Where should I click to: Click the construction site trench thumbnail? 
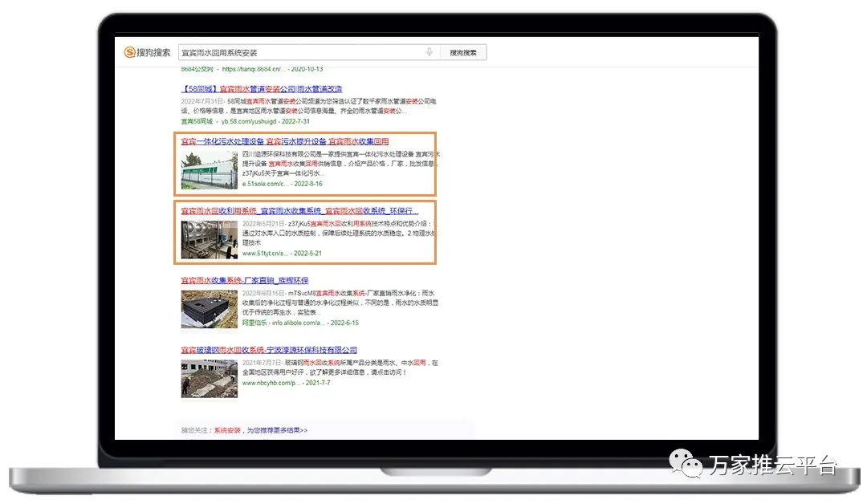tap(209, 379)
